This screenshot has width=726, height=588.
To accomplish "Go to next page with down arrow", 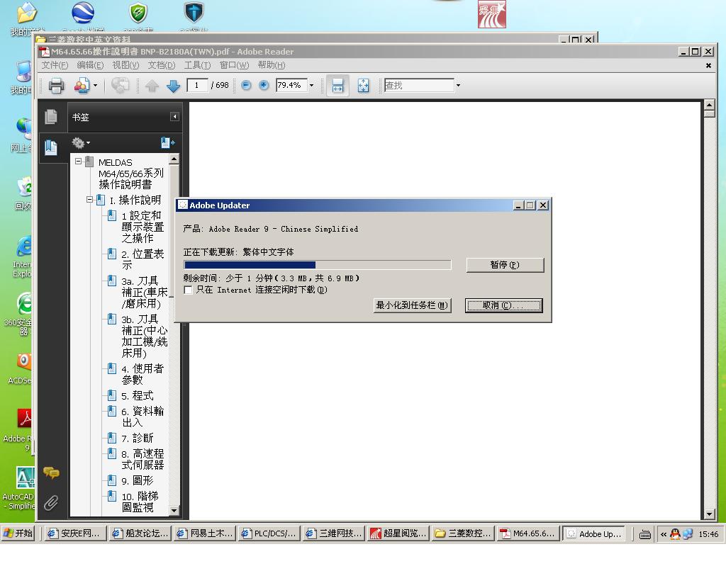I will coord(173,86).
